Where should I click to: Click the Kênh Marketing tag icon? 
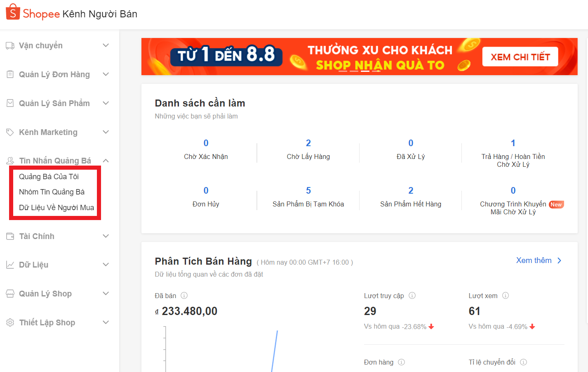tap(10, 132)
